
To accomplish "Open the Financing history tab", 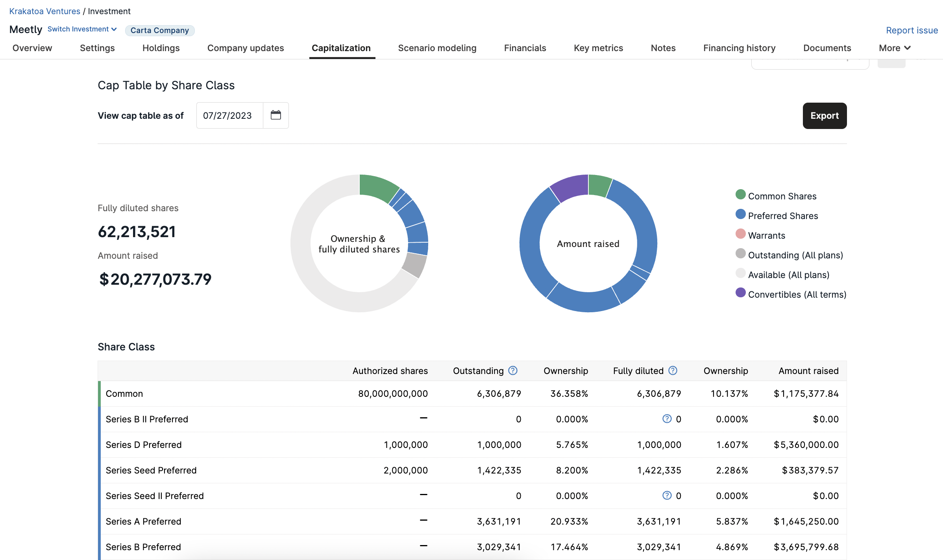I will (739, 48).
